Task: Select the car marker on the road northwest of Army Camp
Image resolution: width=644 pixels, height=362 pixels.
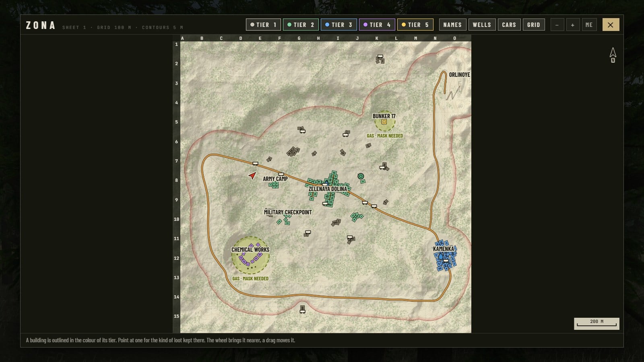Action: pyautogui.click(x=255, y=164)
